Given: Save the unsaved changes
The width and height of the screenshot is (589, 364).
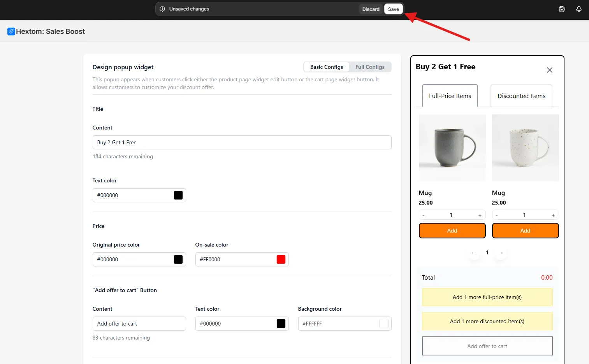Looking at the screenshot, I should pyautogui.click(x=394, y=9).
